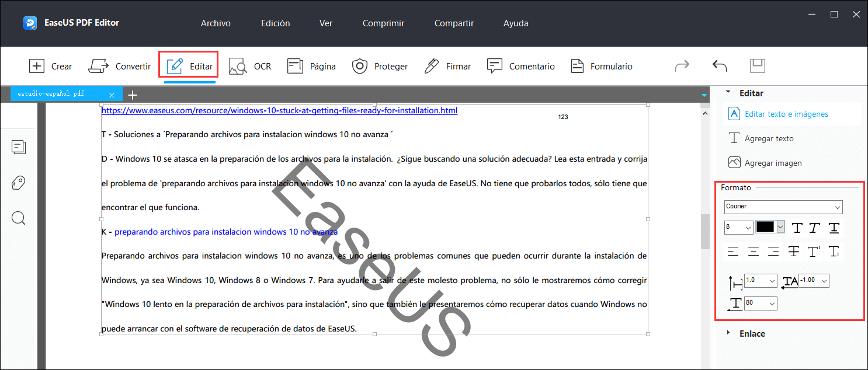Open the text color dropdown arrow

coord(780,228)
